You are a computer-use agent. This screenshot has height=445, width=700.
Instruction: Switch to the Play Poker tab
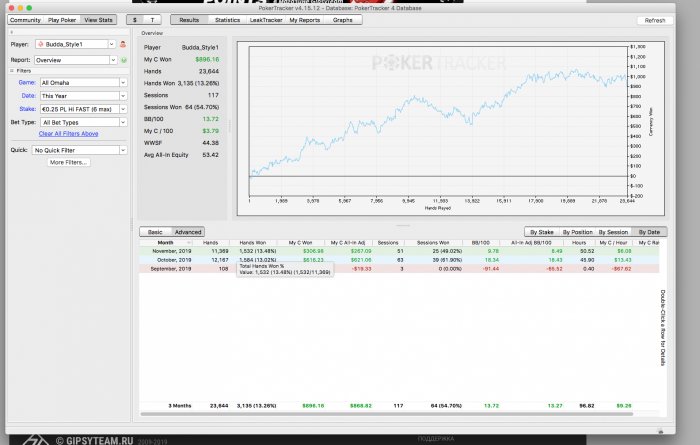click(x=62, y=20)
